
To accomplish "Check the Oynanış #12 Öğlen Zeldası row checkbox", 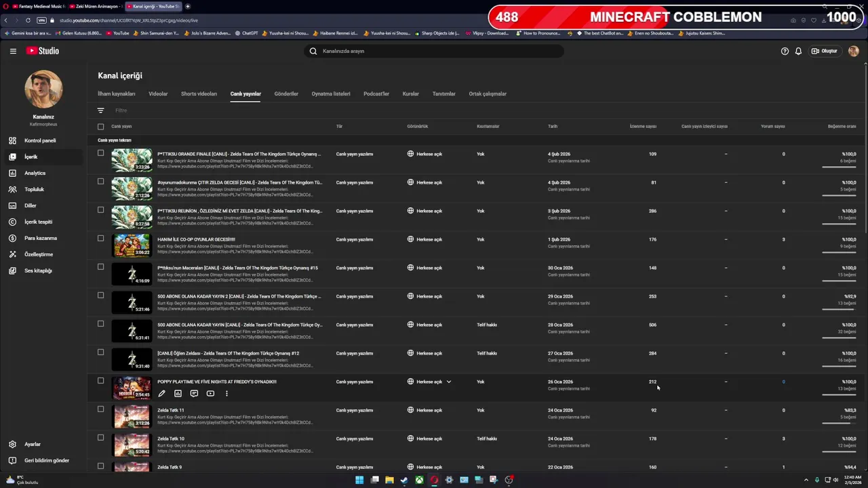I will (x=100, y=352).
